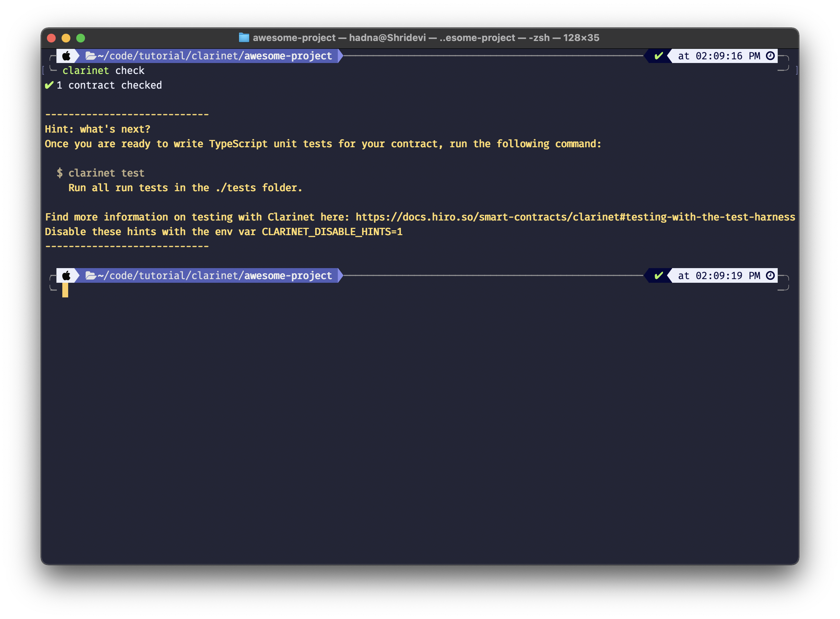
Task: Click the 'clarinet check' command text
Action: click(x=103, y=70)
